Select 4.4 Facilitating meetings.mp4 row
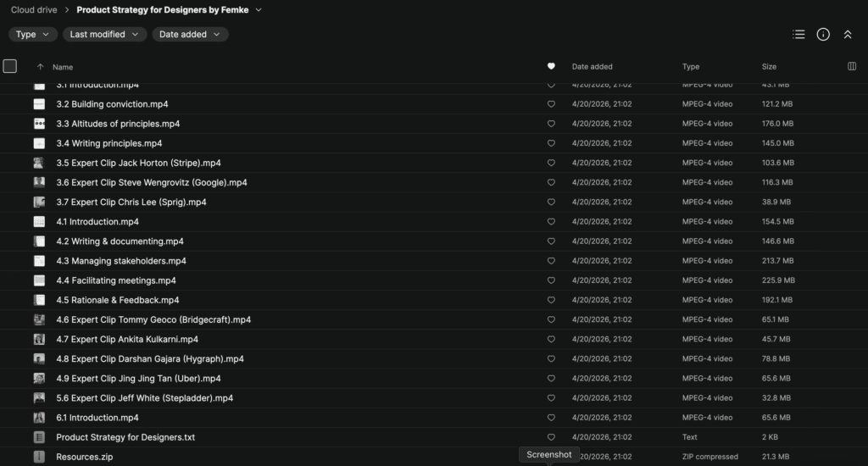 coord(116,280)
